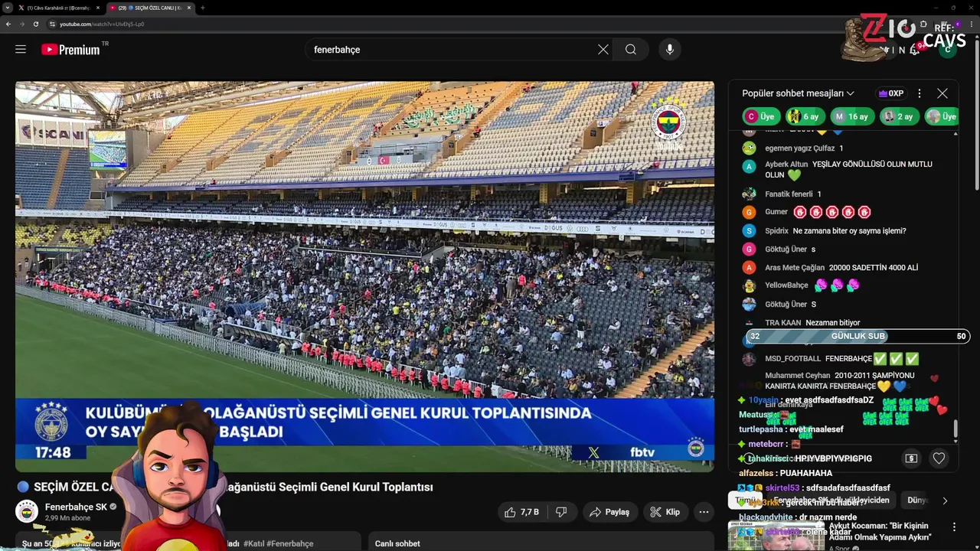Click Ayberk Altun's chat message
Screen dimensions: 980x551
848,170
